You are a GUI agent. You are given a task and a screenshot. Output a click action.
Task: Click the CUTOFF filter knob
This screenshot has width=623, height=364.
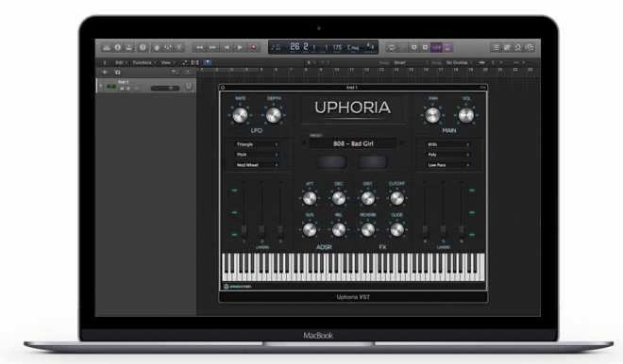click(x=396, y=198)
